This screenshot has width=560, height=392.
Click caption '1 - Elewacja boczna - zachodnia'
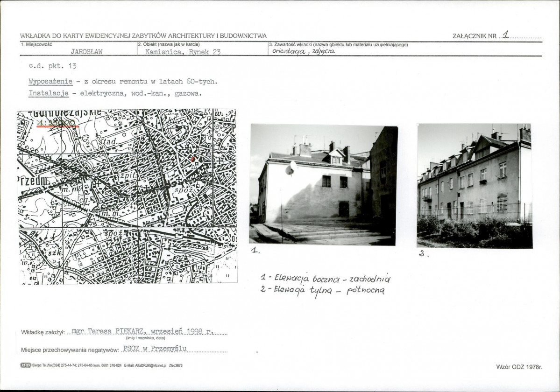point(326,278)
